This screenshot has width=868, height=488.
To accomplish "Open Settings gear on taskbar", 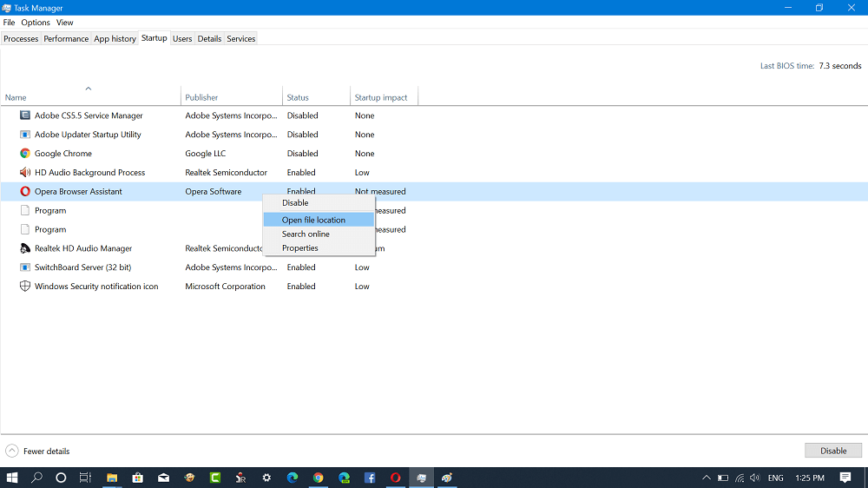I will (266, 478).
